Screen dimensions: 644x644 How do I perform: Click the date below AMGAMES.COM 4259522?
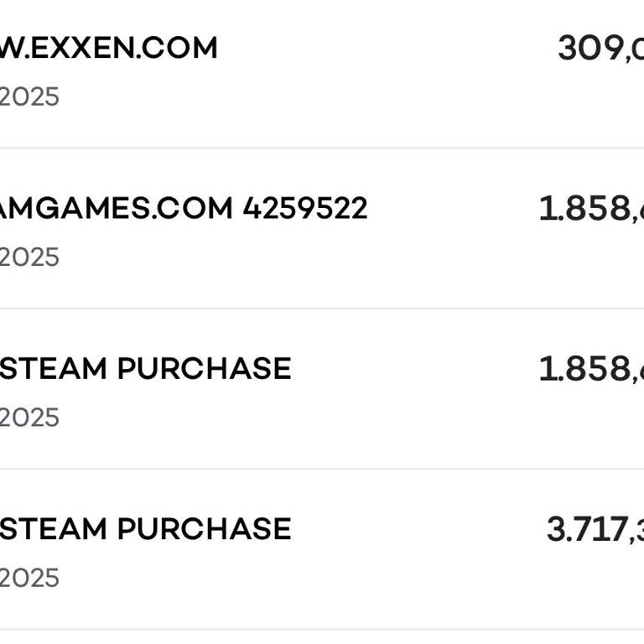[29, 257]
